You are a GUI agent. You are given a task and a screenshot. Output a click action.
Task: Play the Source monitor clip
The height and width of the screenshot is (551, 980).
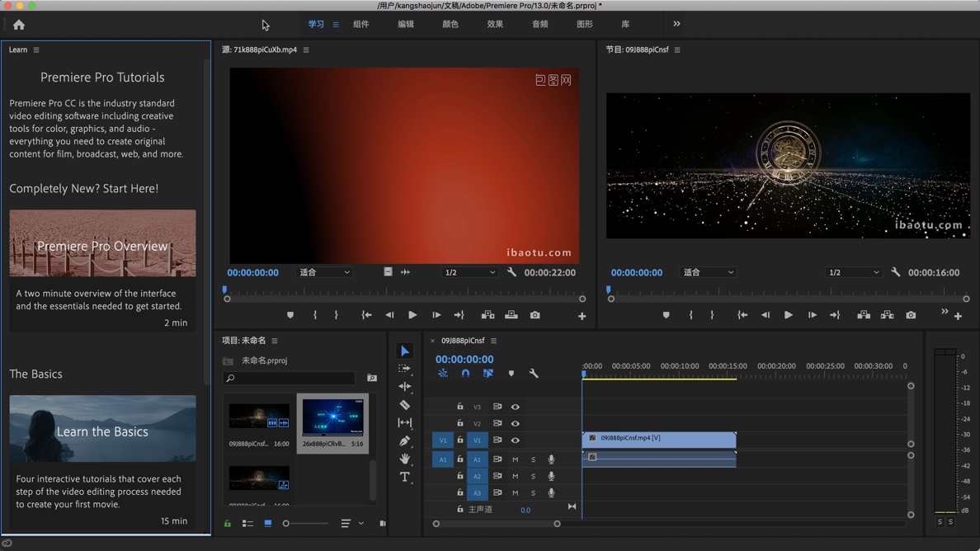(412, 315)
